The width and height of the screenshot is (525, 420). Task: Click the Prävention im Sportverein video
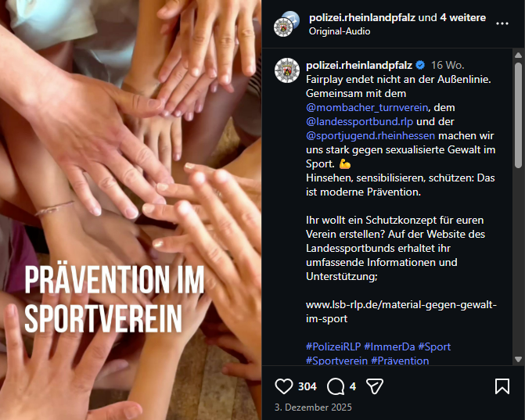click(131, 210)
